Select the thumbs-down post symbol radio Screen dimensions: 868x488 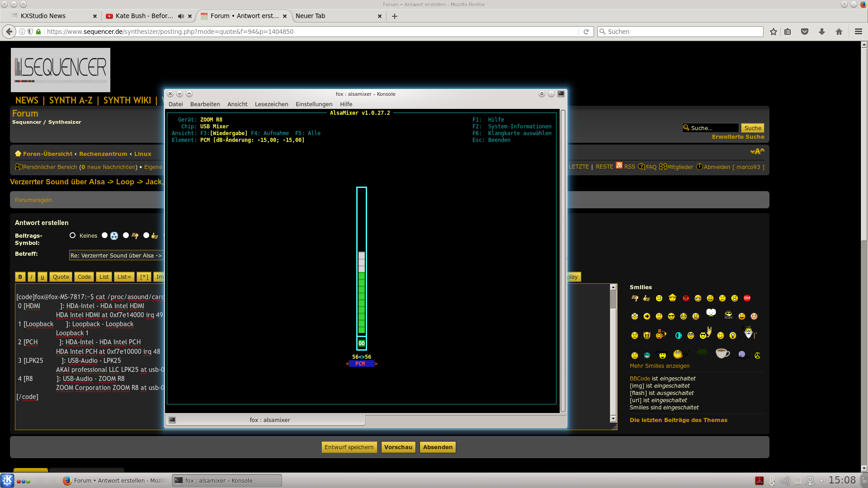click(x=126, y=235)
